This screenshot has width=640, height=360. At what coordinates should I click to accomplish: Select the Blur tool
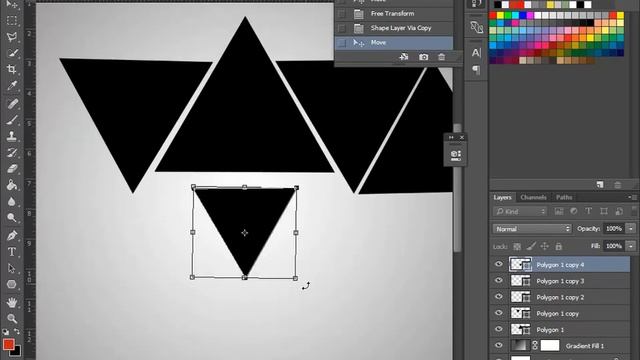[11, 202]
